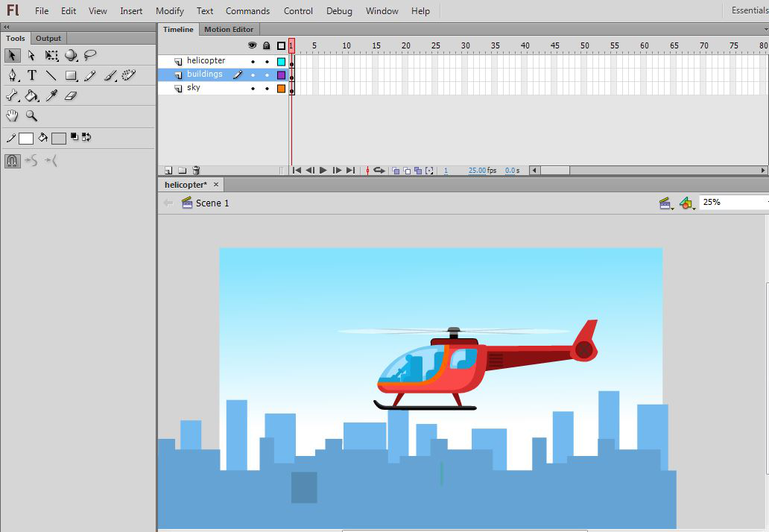Toggle Snap to Objects magnet option

(x=13, y=160)
